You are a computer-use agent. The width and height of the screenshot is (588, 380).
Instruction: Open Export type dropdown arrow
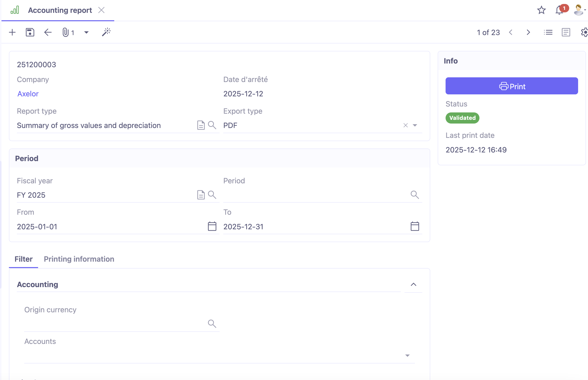pyautogui.click(x=415, y=125)
